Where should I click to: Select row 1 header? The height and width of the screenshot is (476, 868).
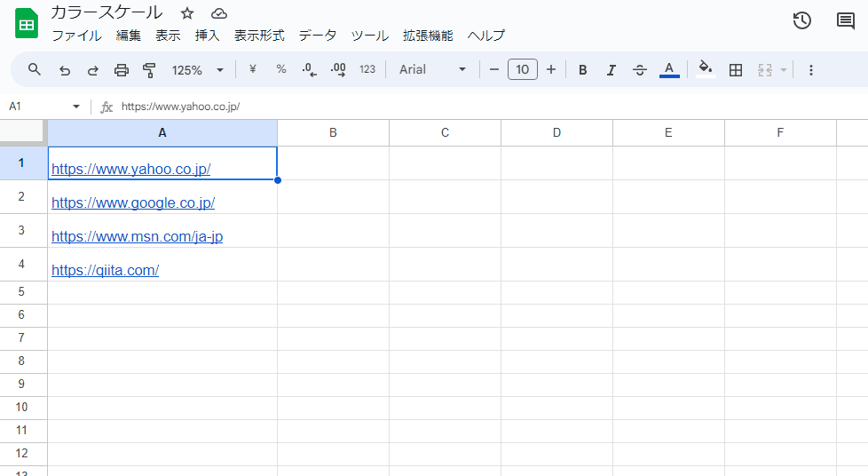click(x=21, y=163)
